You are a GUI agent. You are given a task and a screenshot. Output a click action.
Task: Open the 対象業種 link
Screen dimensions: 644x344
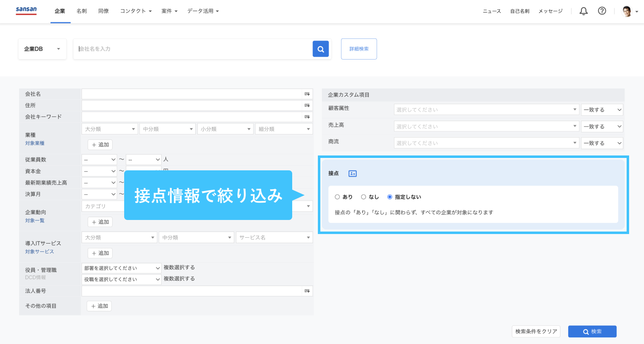(x=35, y=143)
